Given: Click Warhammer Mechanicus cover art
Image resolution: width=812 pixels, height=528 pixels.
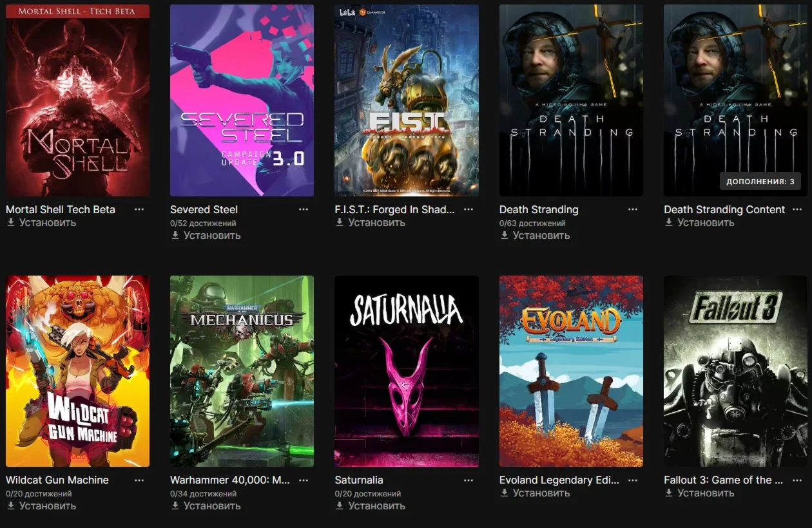Looking at the screenshot, I should [242, 371].
